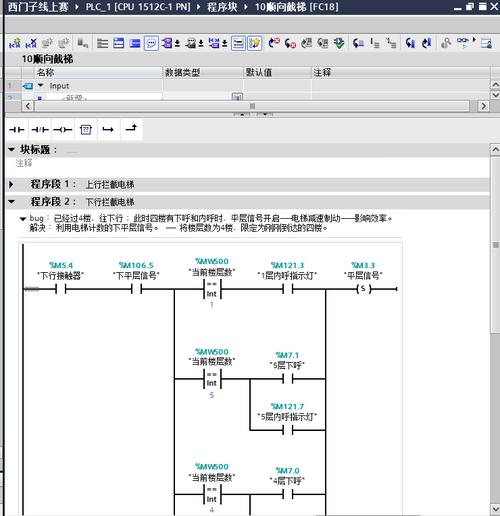Viewport: 500px width, 516px height.
Task: Click the blue down-arrow navigation icon
Action: coord(426,43)
